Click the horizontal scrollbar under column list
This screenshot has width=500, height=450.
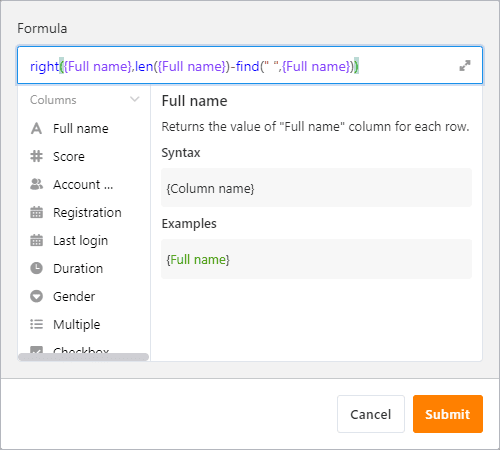[x=83, y=357]
